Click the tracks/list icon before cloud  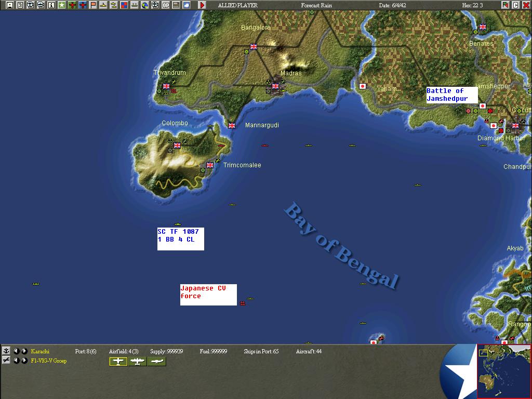coord(176,5)
